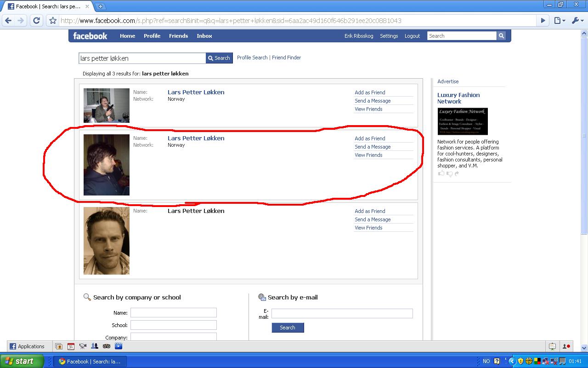Open the Luxury Fashion Network ad title
The height and width of the screenshot is (368, 588).
point(458,98)
